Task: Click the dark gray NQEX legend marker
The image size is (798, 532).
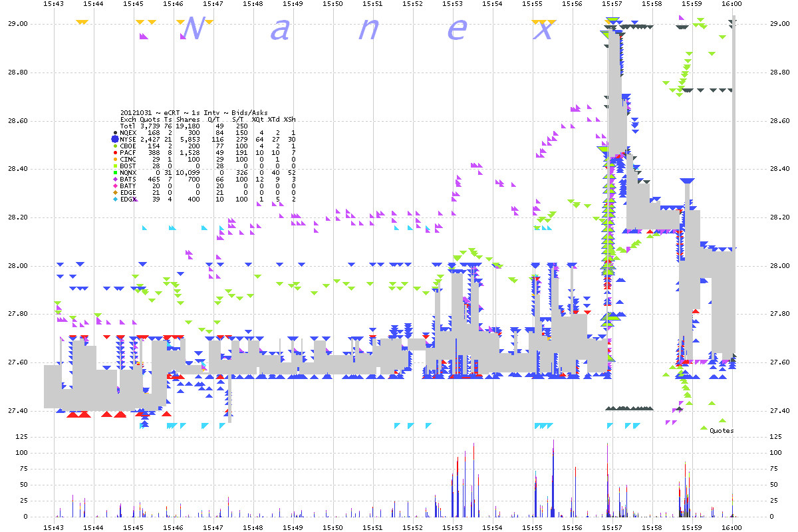Action: (116, 133)
